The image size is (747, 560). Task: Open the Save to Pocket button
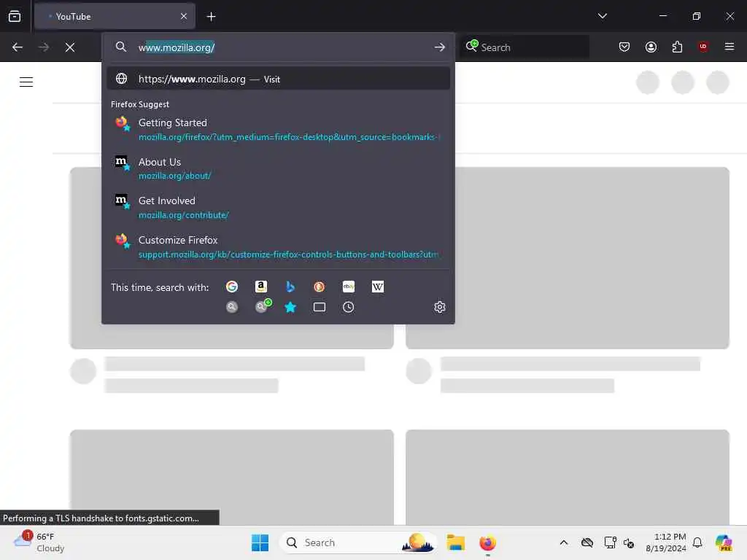point(624,47)
